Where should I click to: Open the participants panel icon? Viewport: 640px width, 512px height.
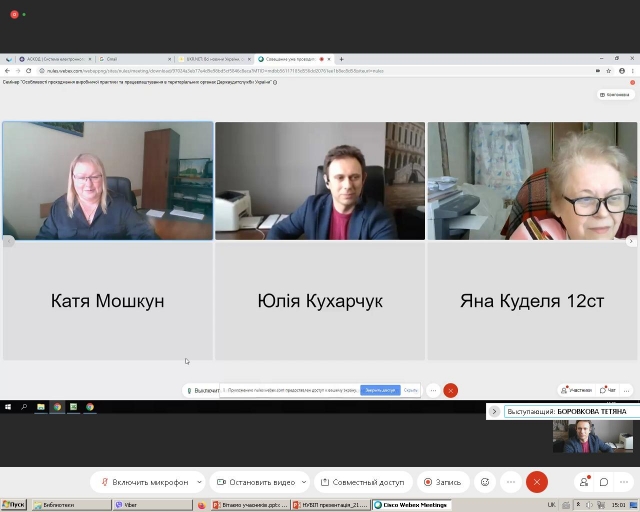click(x=584, y=482)
